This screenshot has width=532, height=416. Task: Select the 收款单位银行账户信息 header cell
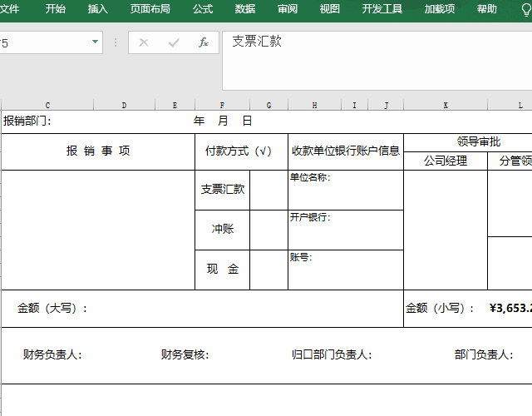pyautogui.click(x=346, y=151)
